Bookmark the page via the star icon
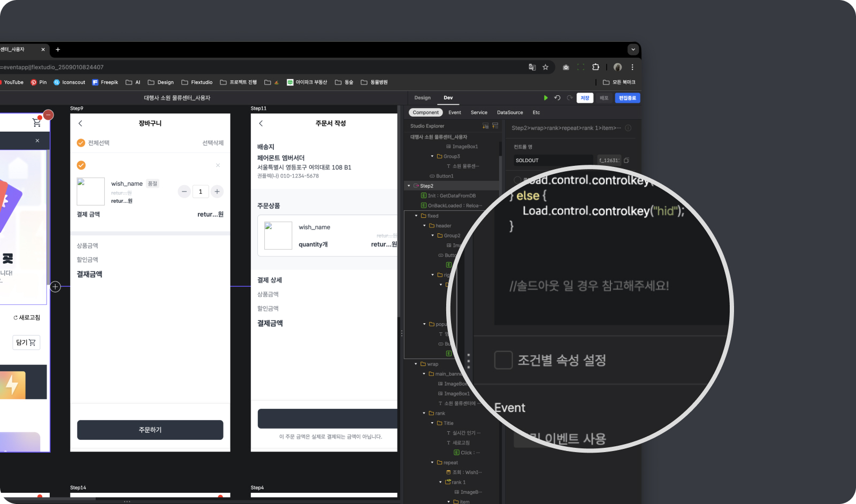The height and width of the screenshot is (504, 856). tap(545, 67)
